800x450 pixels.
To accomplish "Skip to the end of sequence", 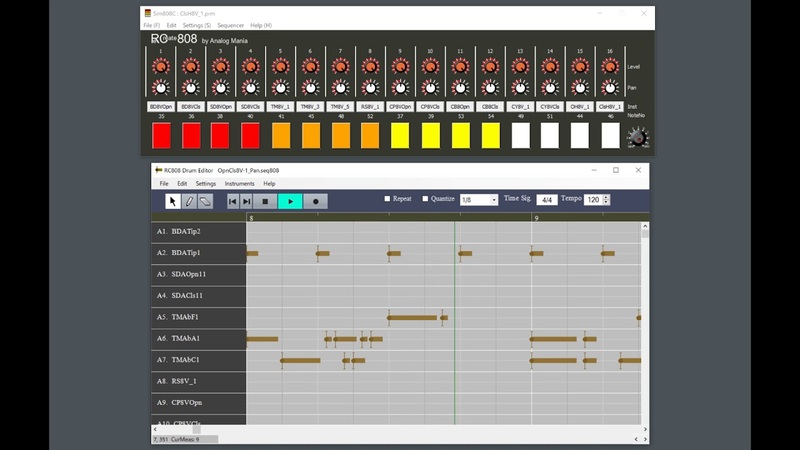I will [247, 201].
